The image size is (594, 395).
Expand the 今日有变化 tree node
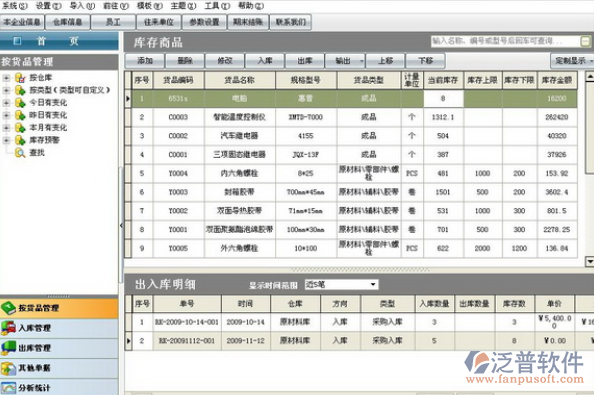pos(6,103)
